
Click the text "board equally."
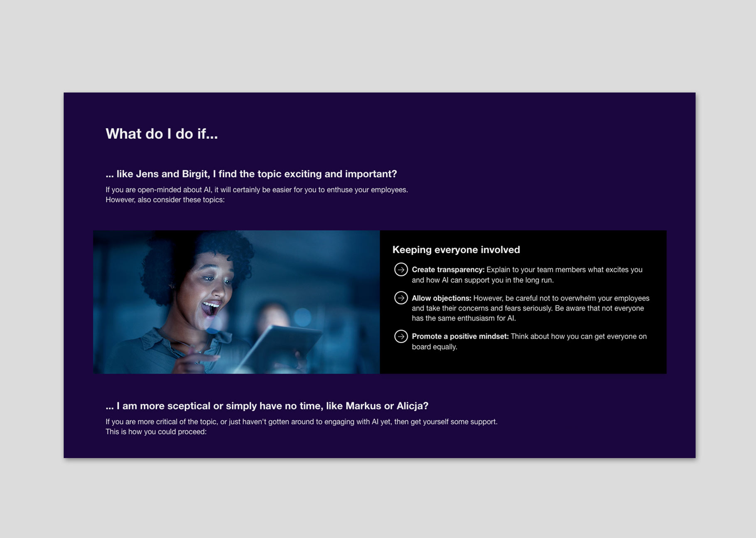pos(434,347)
